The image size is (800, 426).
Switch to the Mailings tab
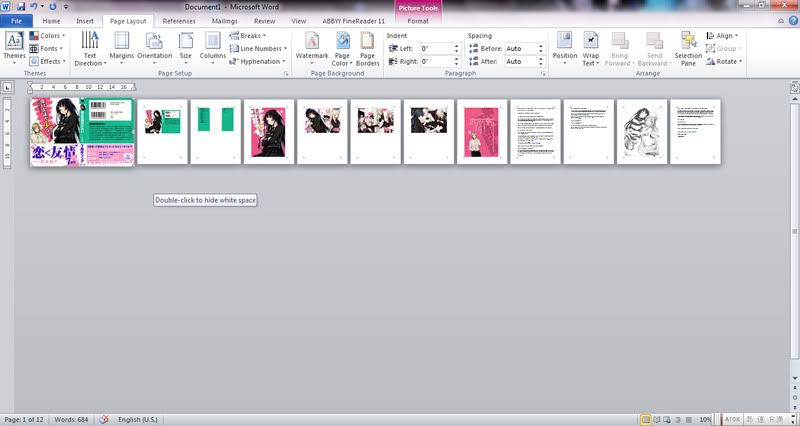point(224,21)
